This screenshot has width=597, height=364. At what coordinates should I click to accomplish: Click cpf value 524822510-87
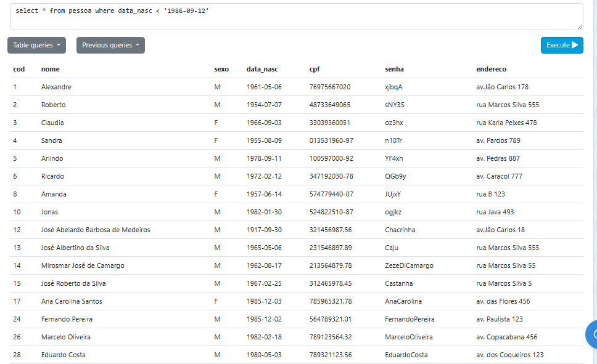[x=331, y=212]
